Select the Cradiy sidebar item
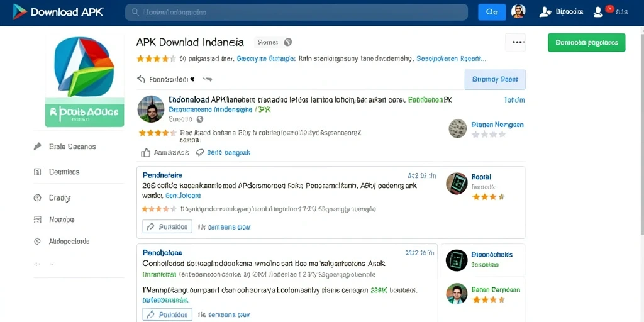 pyautogui.click(x=60, y=198)
